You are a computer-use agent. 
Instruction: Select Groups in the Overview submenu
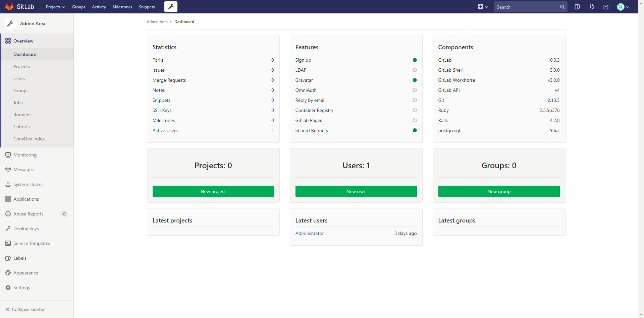(x=38, y=90)
